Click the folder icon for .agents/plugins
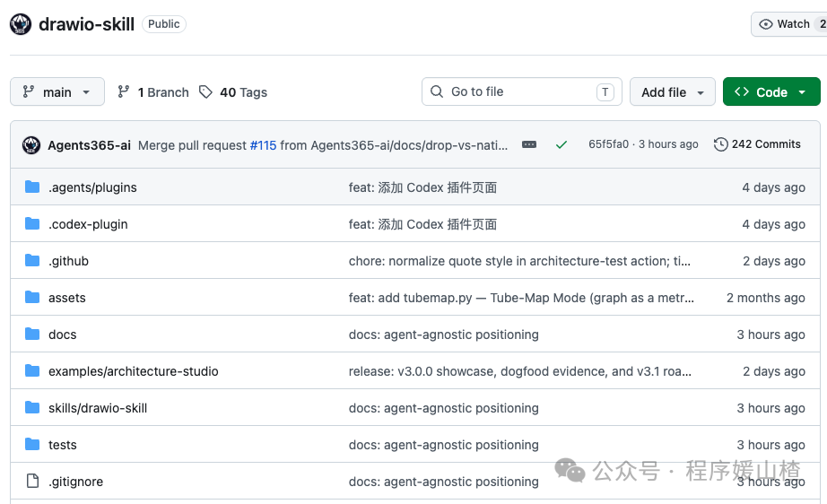Viewport: 827px width, 504px height. click(32, 187)
